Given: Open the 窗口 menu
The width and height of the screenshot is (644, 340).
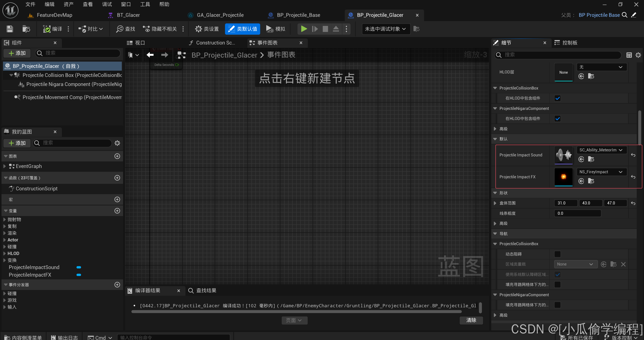Looking at the screenshot, I should point(126,4).
